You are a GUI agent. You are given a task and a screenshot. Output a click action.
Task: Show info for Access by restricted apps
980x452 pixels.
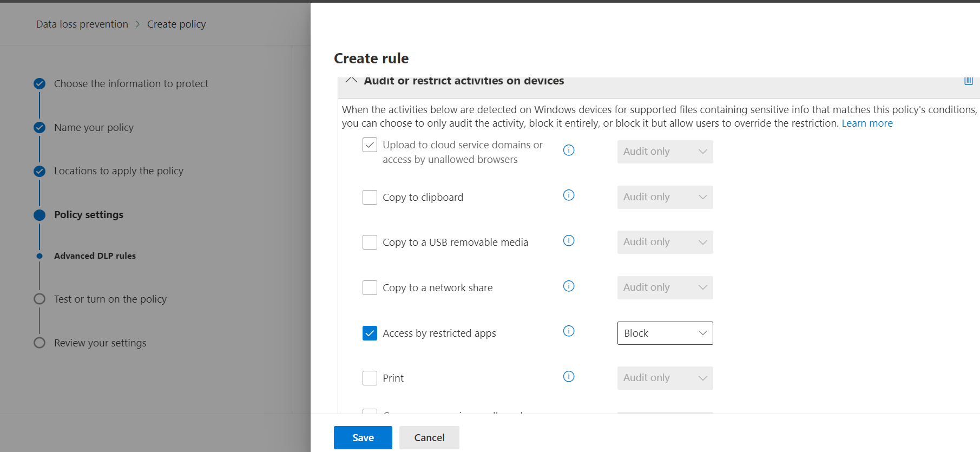[569, 331]
